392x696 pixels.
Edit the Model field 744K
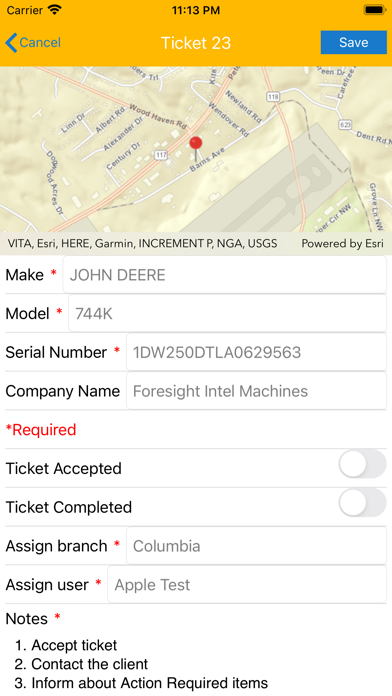[x=227, y=313]
